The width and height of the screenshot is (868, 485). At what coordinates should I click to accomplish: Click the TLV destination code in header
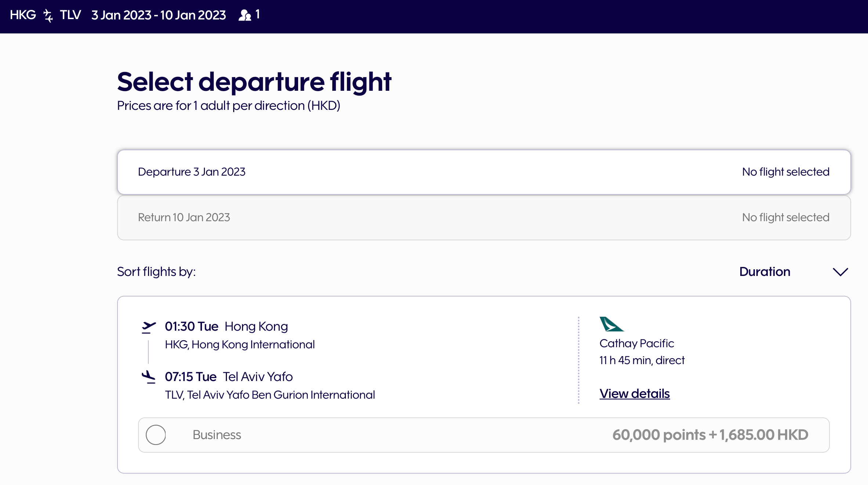click(x=70, y=15)
